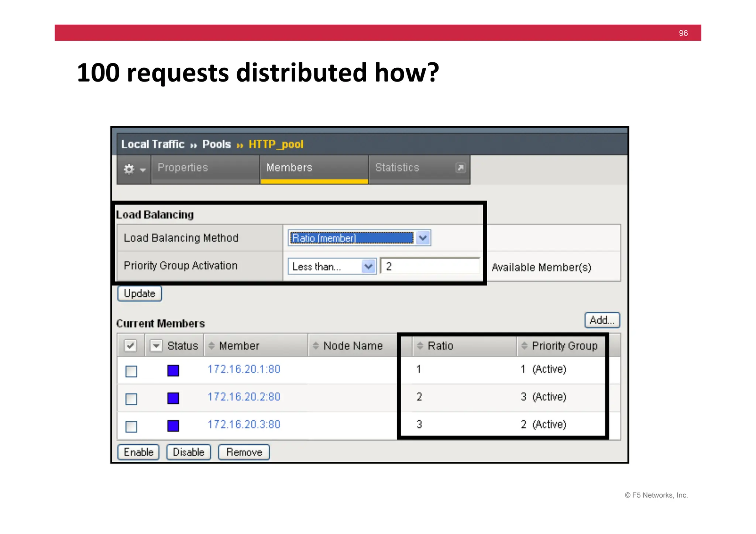Click Priority Group value 3 (Active)
The width and height of the screenshot is (756, 534).
point(543,397)
